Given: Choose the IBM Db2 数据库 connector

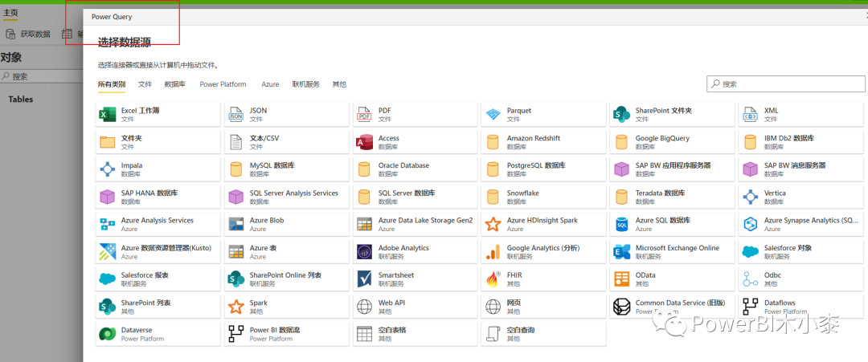Looking at the screenshot, I should tap(803, 142).
